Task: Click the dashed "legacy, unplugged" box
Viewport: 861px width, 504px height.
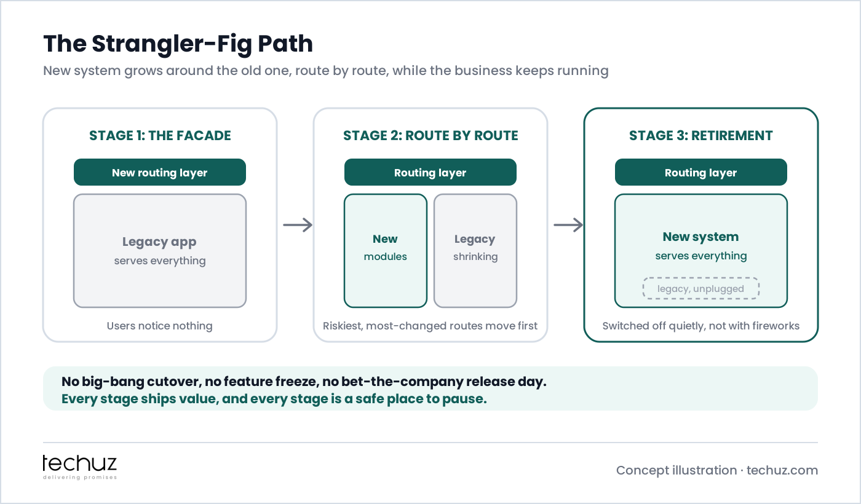Action: click(x=701, y=288)
